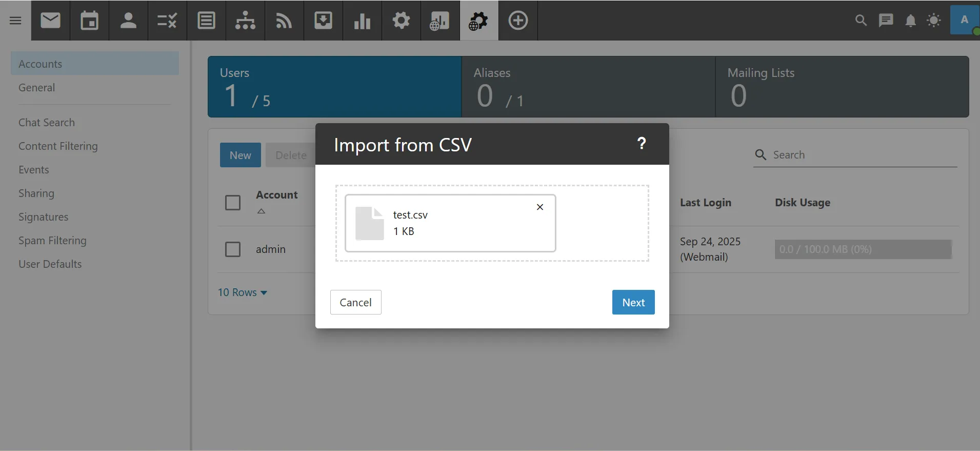980x451 pixels.
Task: Open the Calendar icon in toolbar
Action: 89,21
